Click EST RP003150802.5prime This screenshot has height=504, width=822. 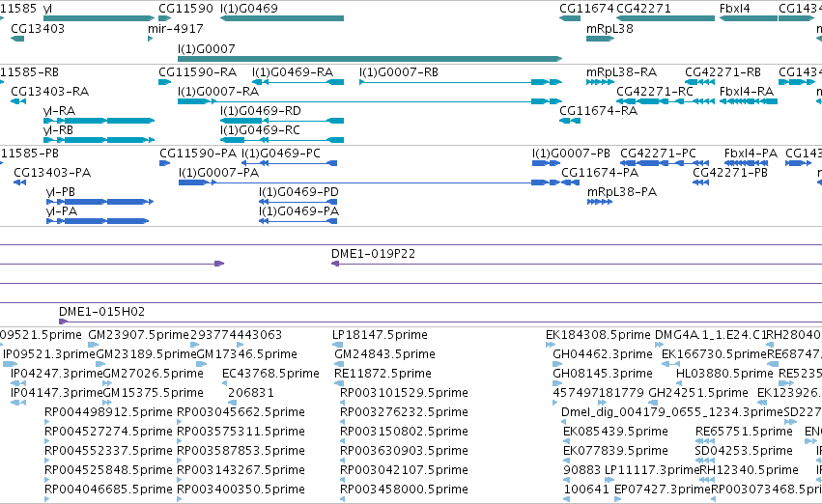tap(404, 433)
